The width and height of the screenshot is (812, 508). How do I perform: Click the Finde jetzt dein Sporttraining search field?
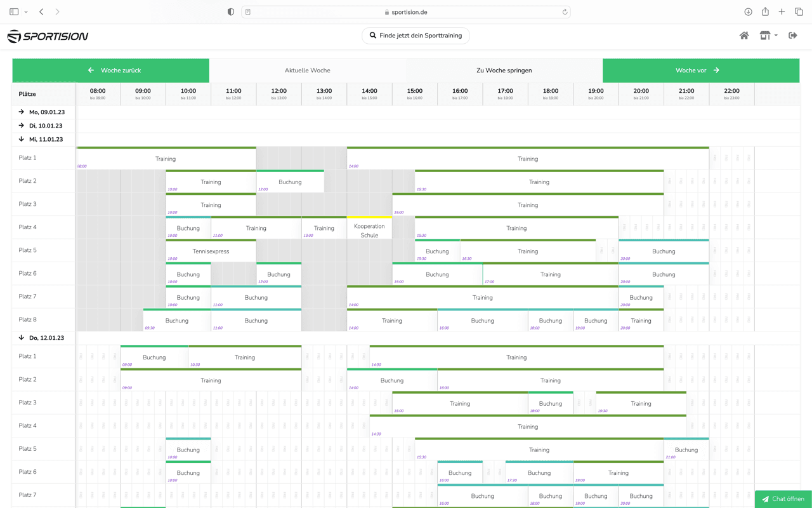pyautogui.click(x=416, y=36)
